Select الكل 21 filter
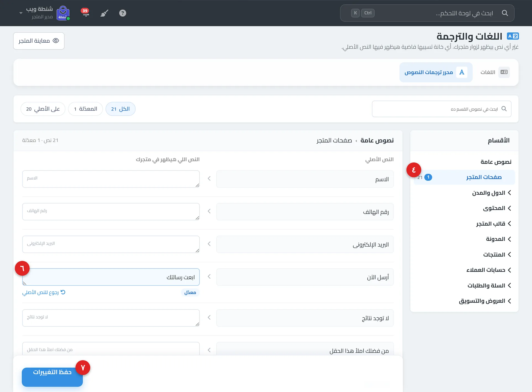This screenshot has width=532, height=392. pos(120,109)
